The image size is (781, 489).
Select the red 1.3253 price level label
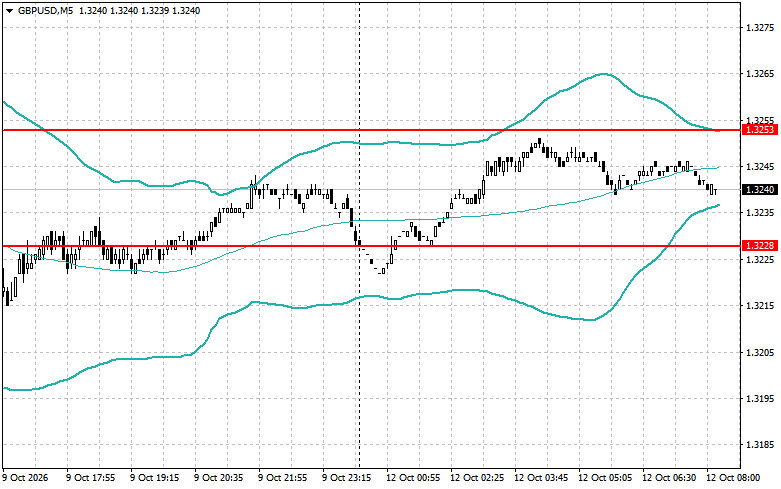(x=760, y=130)
